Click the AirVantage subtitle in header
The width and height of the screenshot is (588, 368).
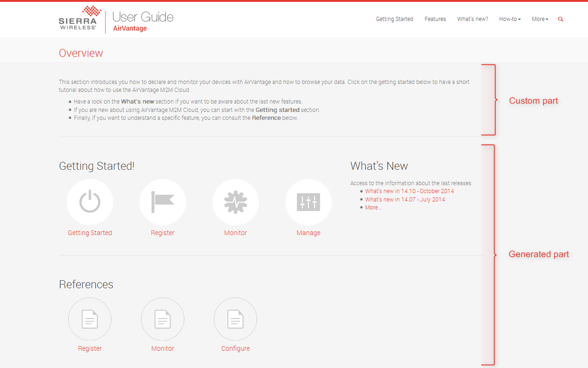130,28
